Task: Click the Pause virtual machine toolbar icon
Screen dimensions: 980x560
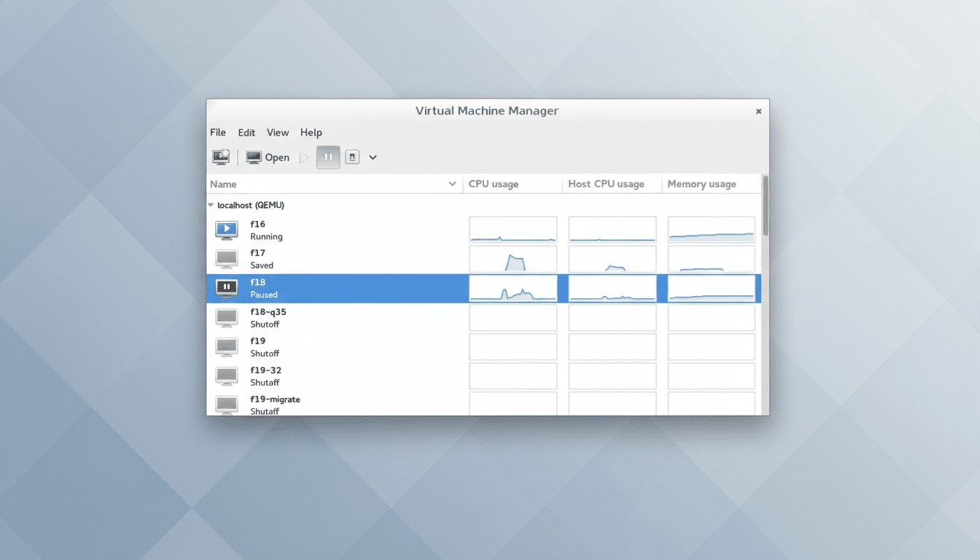Action: click(328, 157)
